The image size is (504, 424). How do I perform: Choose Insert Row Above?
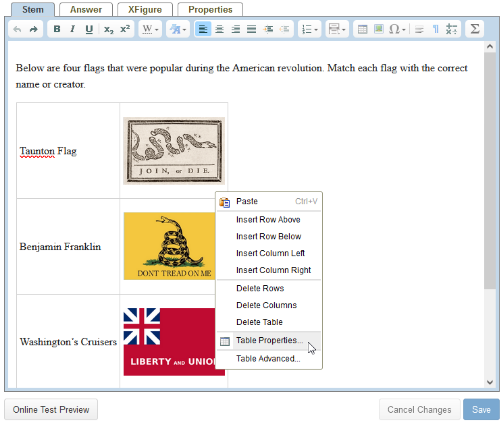tap(269, 220)
